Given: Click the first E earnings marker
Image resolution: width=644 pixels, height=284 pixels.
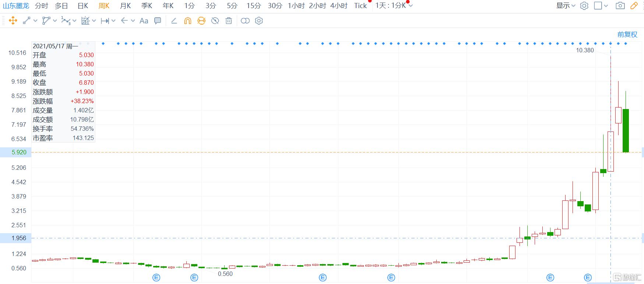Looking at the screenshot, I should click(156, 277).
